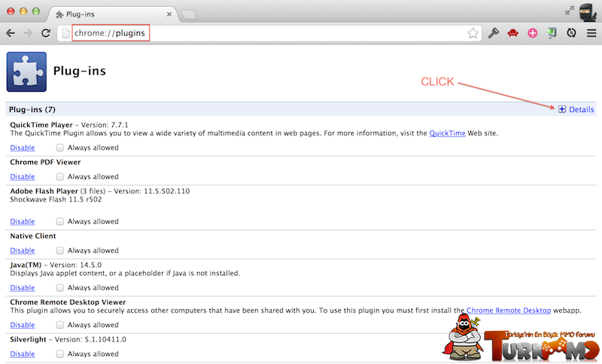This screenshot has height=364, width=602.
Task: Toggle fullscreen with the arrows icon
Action: [x=570, y=11]
